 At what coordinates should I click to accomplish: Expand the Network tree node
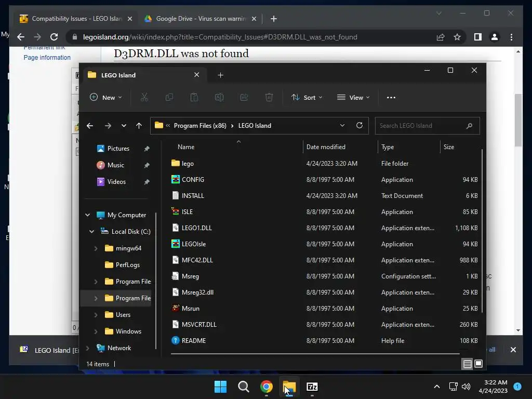87,348
